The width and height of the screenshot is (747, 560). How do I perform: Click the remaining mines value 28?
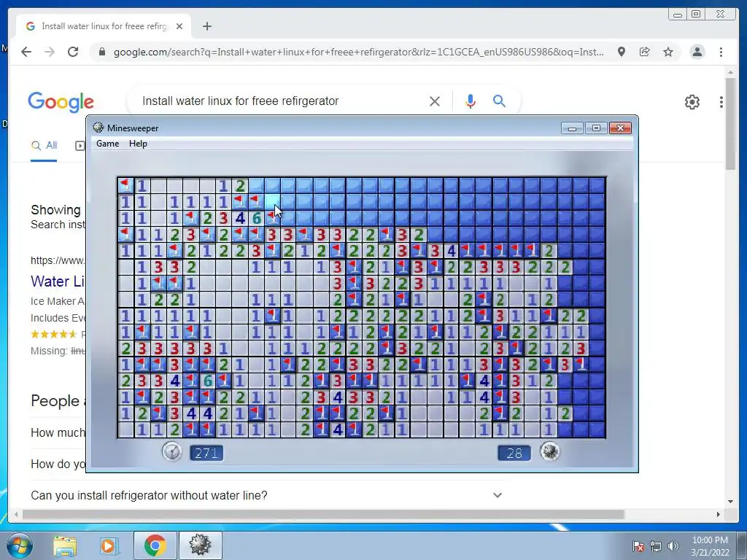514,453
